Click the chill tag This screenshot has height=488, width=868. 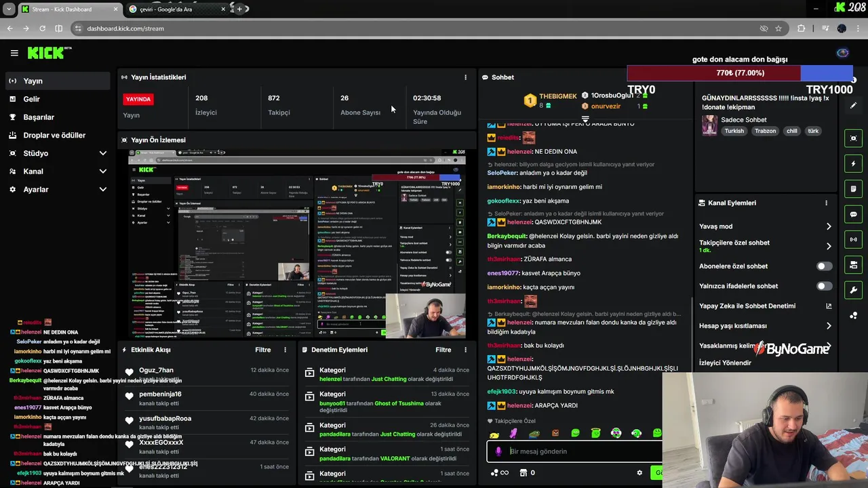[x=792, y=131]
